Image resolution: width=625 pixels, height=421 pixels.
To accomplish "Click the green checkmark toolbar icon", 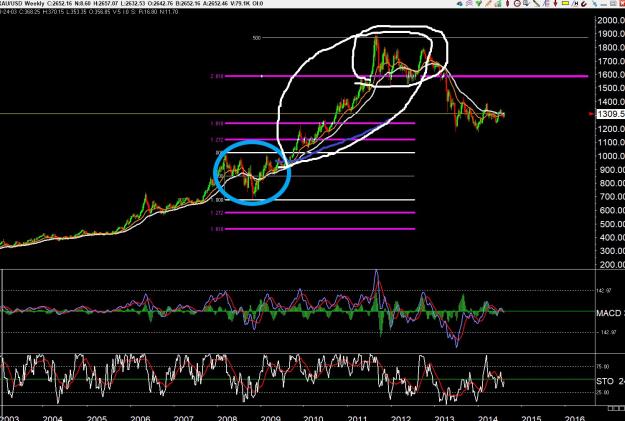I will pos(479,3).
